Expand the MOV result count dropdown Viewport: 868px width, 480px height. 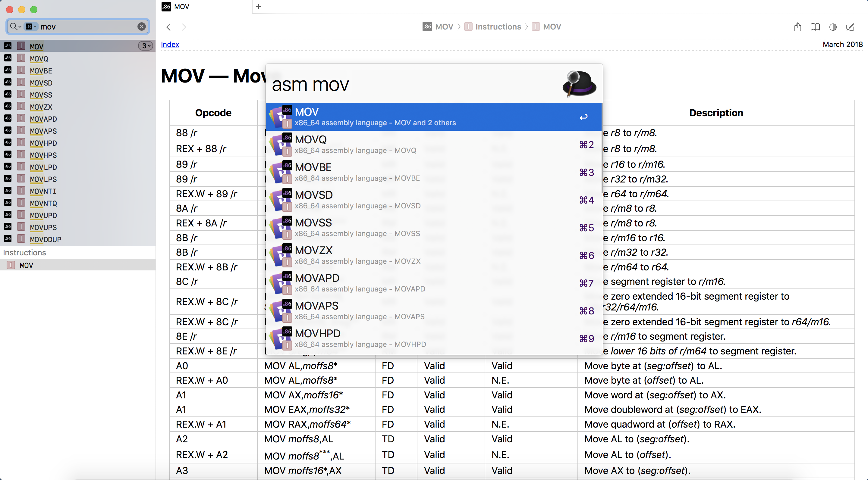click(146, 46)
